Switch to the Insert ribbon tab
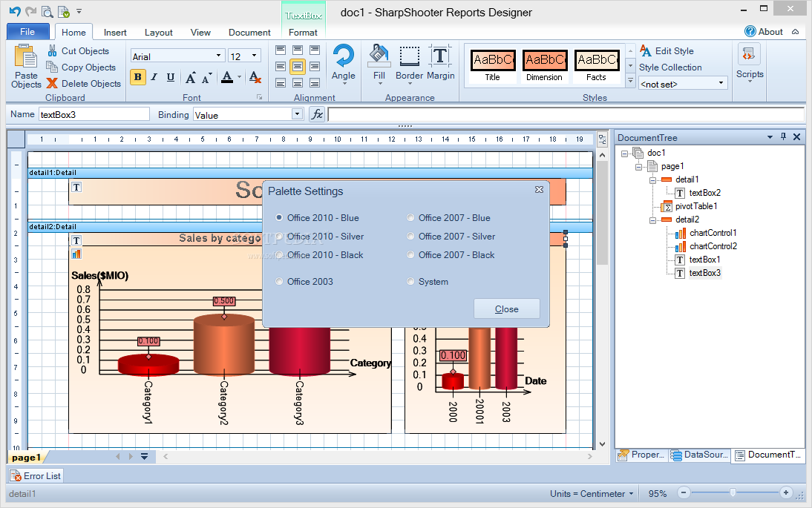812x508 pixels. tap(115, 32)
